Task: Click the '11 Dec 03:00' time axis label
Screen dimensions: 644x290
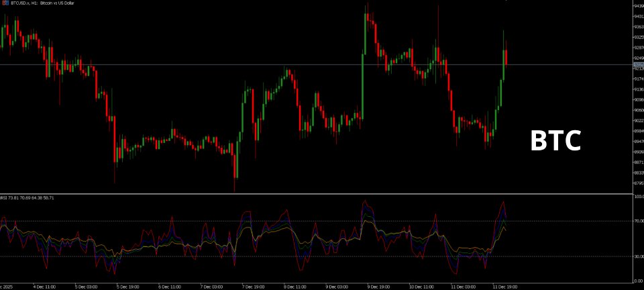Action: click(464, 286)
